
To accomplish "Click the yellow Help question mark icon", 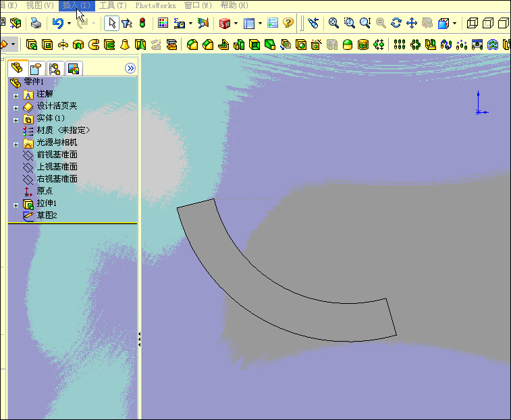I will [x=288, y=23].
